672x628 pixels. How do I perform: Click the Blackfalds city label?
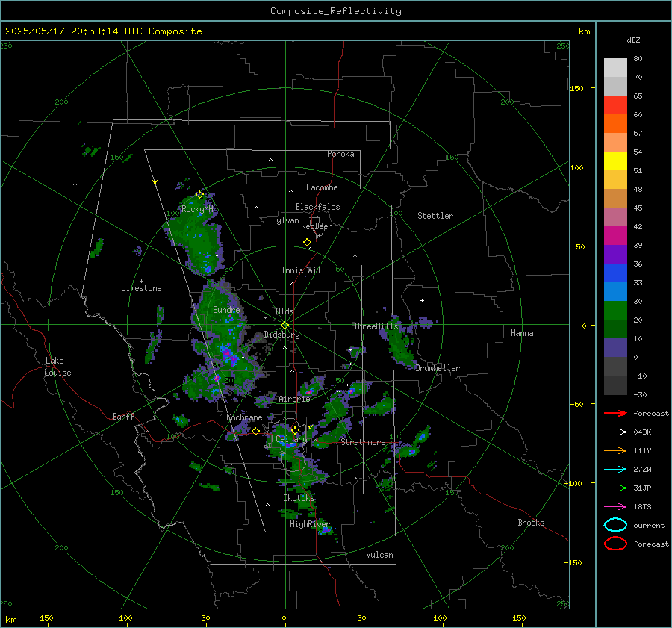[317, 207]
